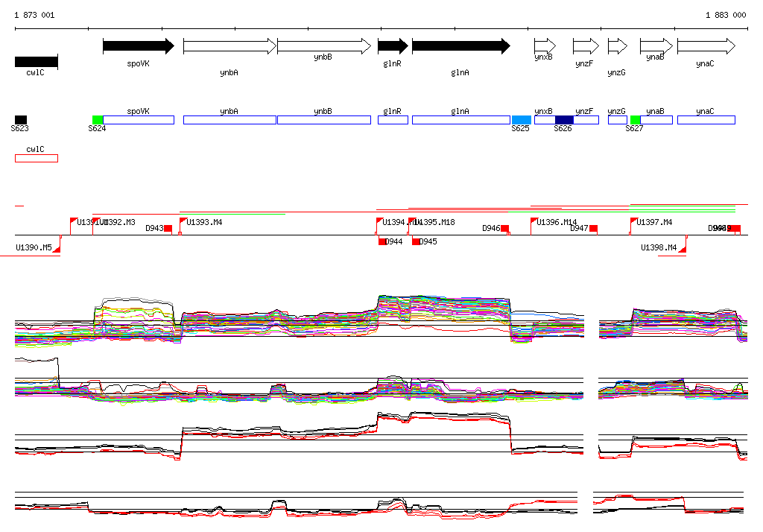The image size is (763, 532).
Task: Click the ynxB gene arrow
Action: 545,46
